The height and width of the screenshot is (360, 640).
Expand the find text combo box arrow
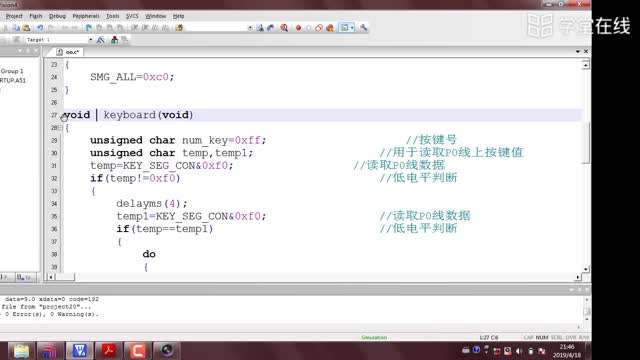tap(250, 28)
